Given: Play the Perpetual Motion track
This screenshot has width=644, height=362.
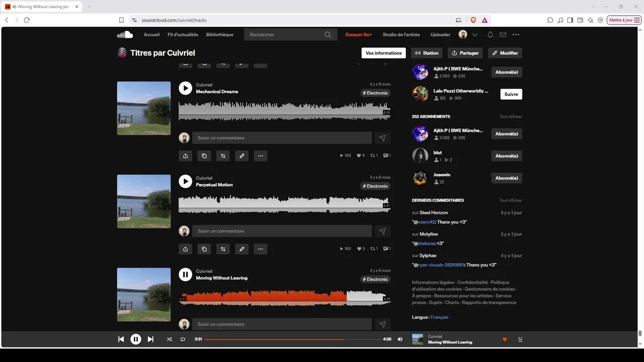Looking at the screenshot, I should 186,181.
